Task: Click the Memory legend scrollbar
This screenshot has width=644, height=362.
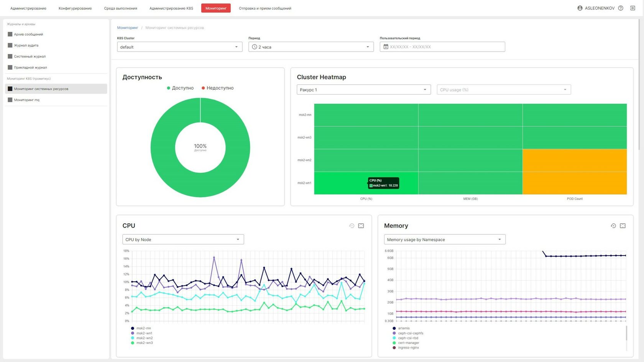Action: pyautogui.click(x=626, y=333)
